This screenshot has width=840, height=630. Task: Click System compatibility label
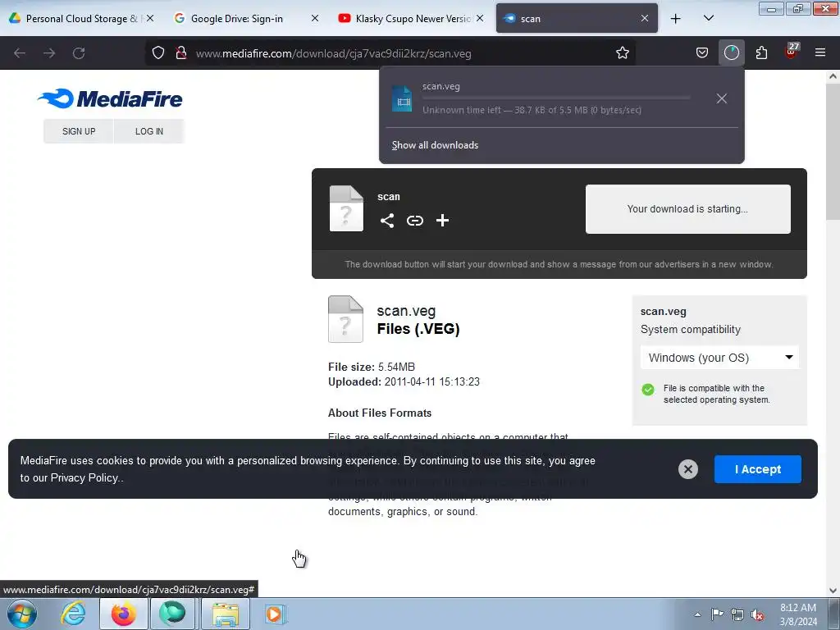690,330
